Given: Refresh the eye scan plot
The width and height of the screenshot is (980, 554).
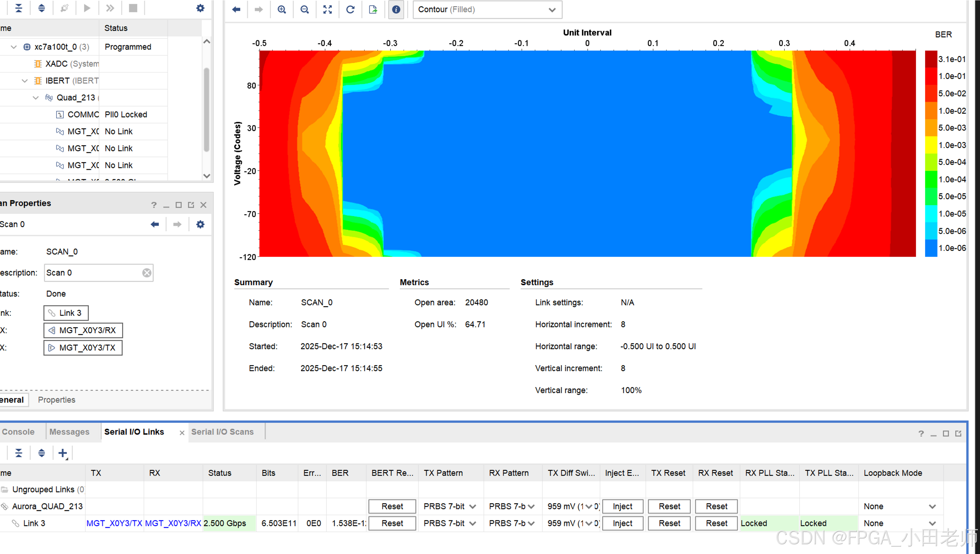Looking at the screenshot, I should tap(350, 9).
